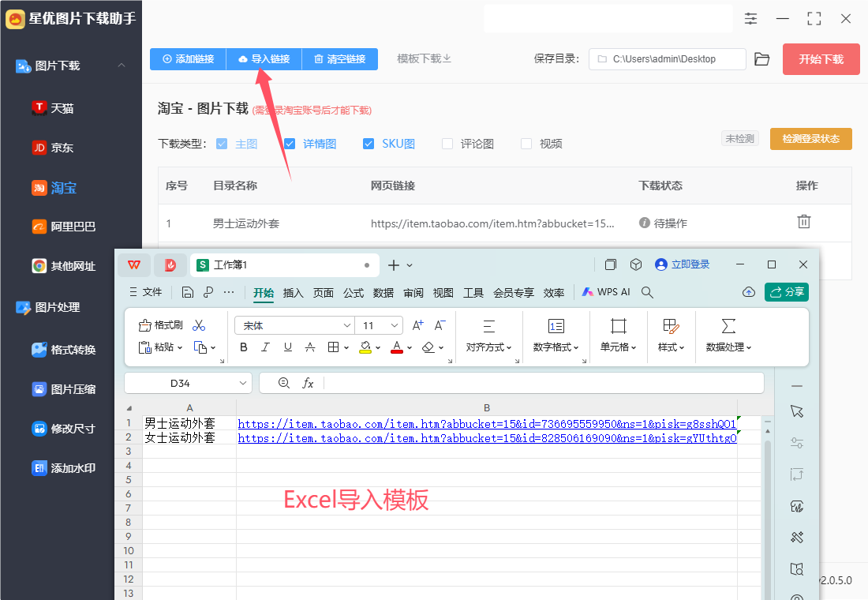The width and height of the screenshot is (868, 600).
Task: Open the 阿里巴巴 sidebar item
Action: (x=64, y=227)
